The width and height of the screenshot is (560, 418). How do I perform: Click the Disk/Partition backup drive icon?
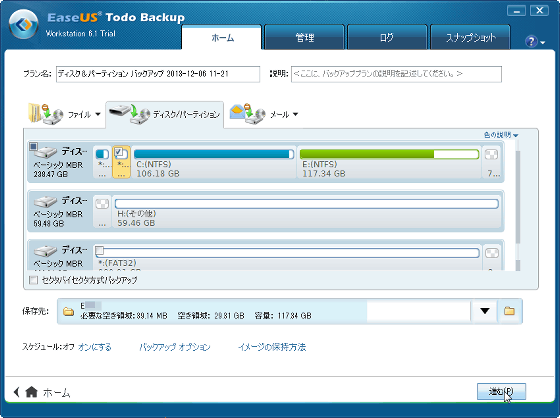pos(129,114)
